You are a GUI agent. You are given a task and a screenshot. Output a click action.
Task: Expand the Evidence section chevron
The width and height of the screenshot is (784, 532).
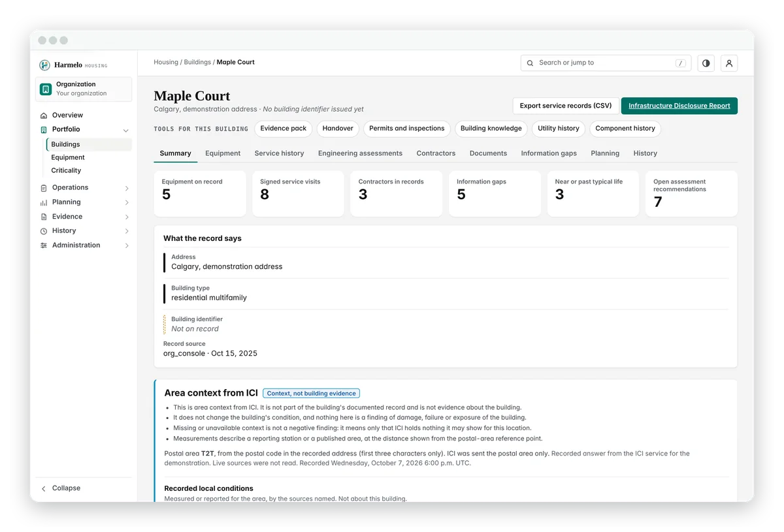pos(127,217)
